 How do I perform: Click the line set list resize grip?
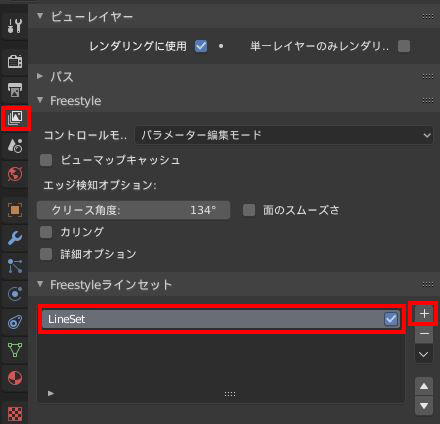tap(230, 394)
